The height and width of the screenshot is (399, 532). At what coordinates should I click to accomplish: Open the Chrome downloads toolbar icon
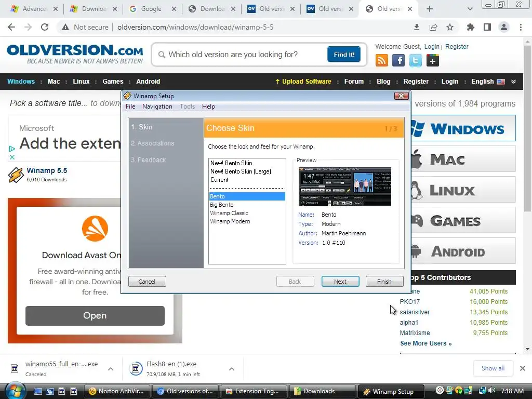[x=417, y=27]
